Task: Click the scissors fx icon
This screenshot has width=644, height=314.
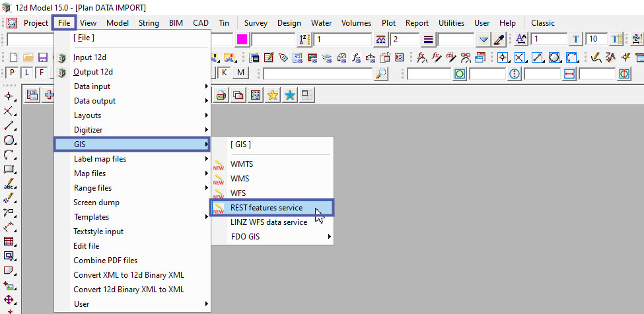Action: tap(466, 57)
